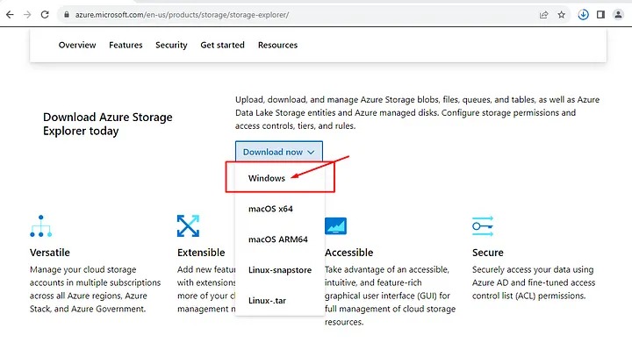Go to the Overview tab
Viewport: 632px width, 364px height.
[77, 45]
